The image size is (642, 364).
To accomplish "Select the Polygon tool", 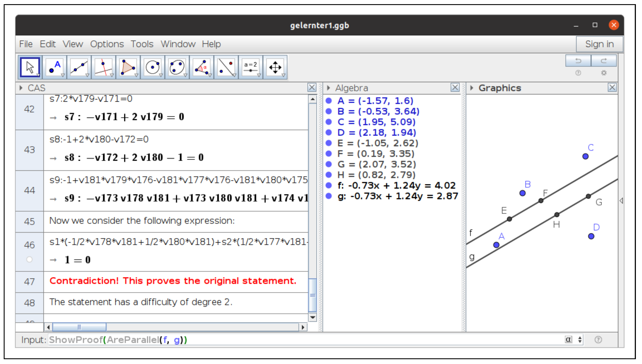I will point(128,67).
